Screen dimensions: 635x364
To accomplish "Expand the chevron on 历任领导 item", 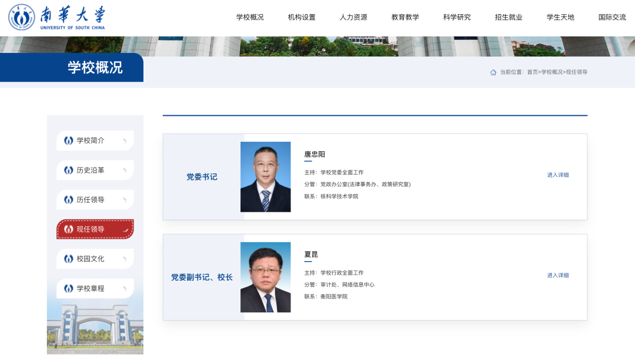I will [123, 199].
